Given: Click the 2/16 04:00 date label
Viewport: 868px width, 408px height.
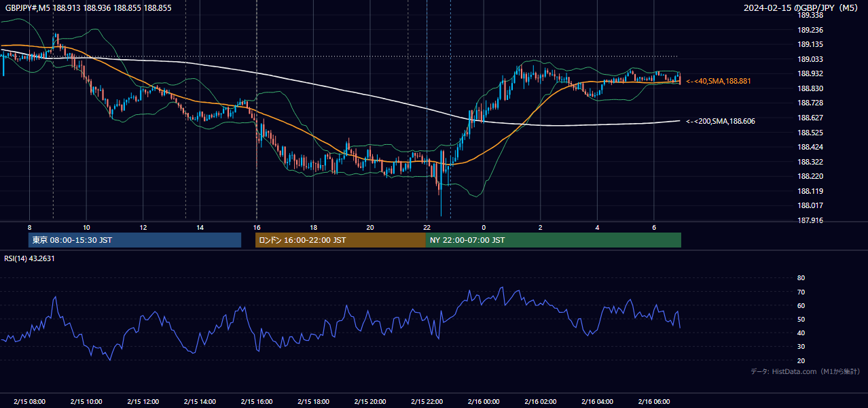Looking at the screenshot, I should tap(597, 401).
